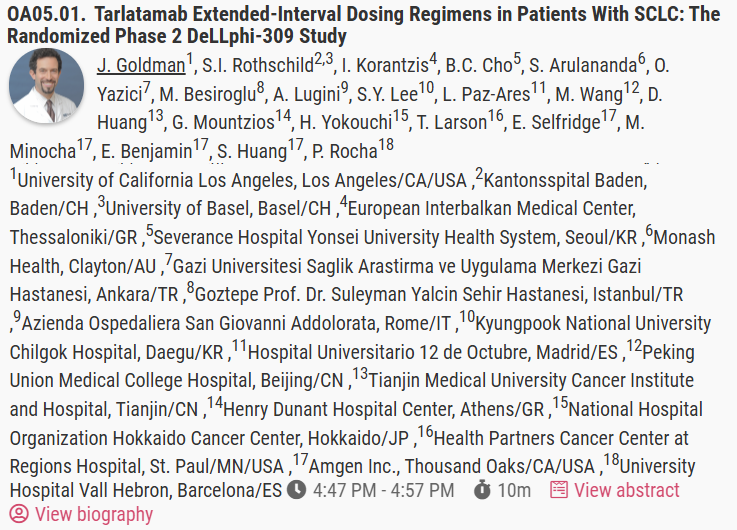The width and height of the screenshot is (737, 530).
Task: Click the Amgen Inc., Thousand Oaks affiliation
Action: tap(452, 467)
